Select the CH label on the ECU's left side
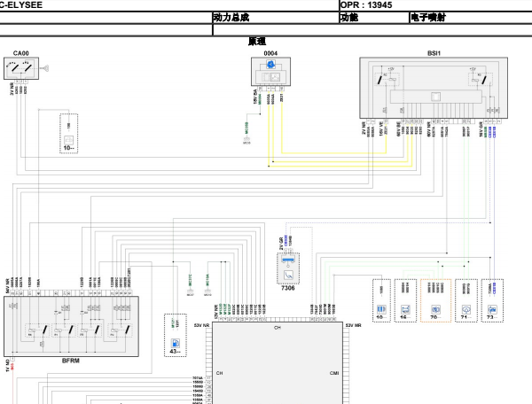532x404 pixels. click(220, 373)
